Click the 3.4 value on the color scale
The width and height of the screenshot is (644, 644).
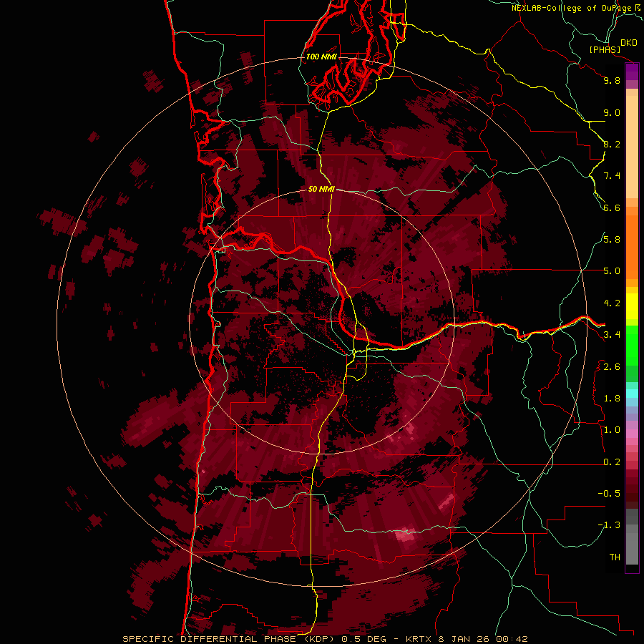pos(612,335)
